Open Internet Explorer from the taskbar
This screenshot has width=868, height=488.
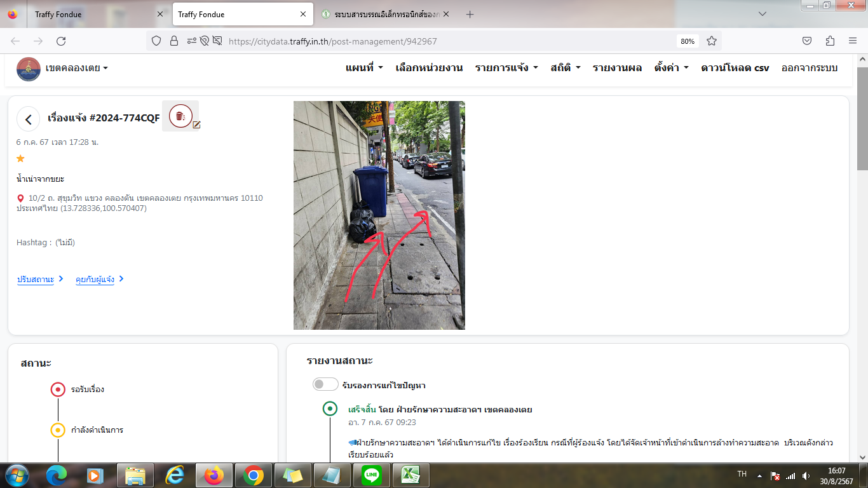tap(174, 475)
